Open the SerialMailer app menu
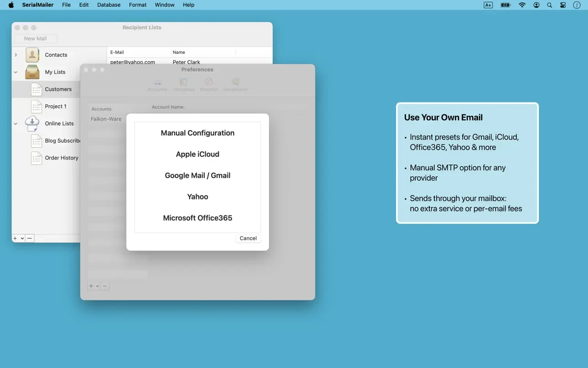The width and height of the screenshot is (588, 368). pyautogui.click(x=38, y=5)
